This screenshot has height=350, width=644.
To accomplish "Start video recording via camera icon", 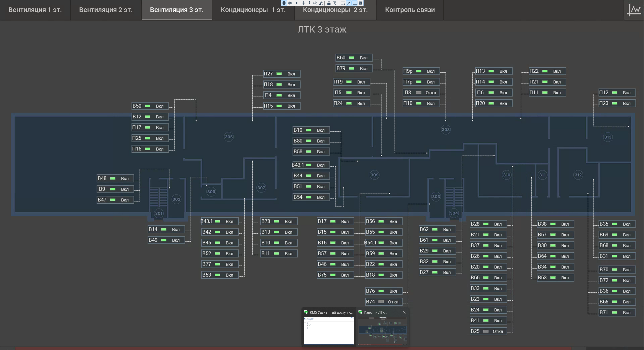I will [296, 3].
